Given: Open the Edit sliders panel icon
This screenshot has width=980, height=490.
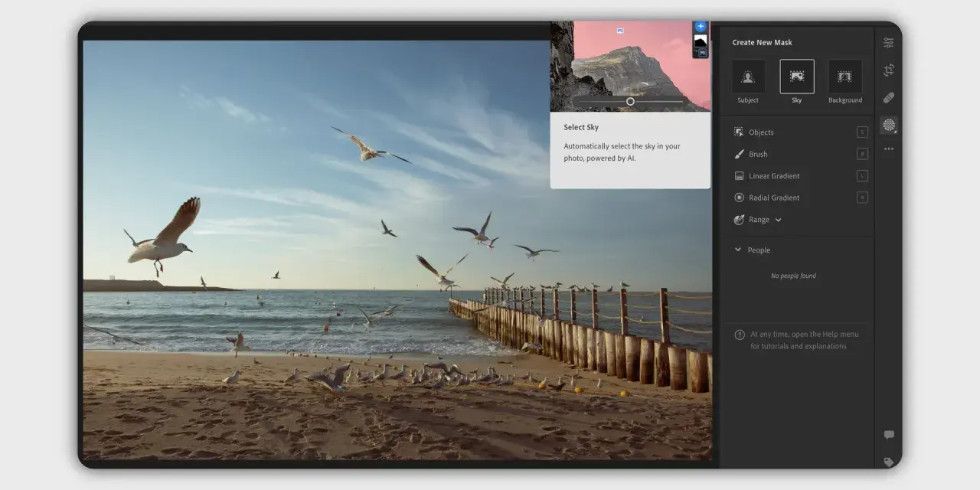Looking at the screenshot, I should click(x=888, y=43).
